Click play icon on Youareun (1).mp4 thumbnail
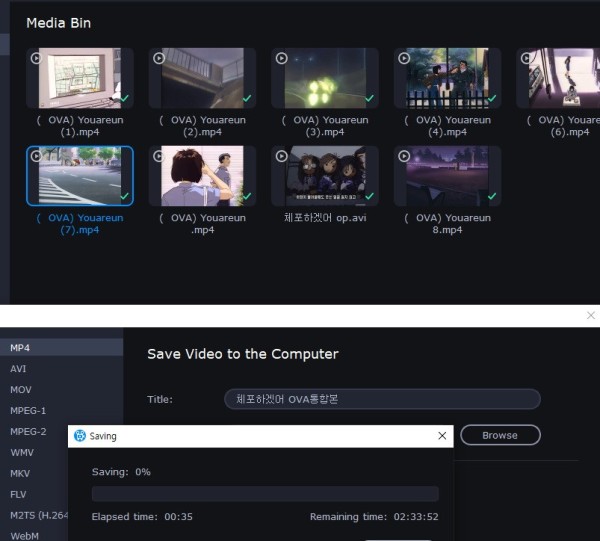This screenshot has height=541, width=600. [36, 58]
